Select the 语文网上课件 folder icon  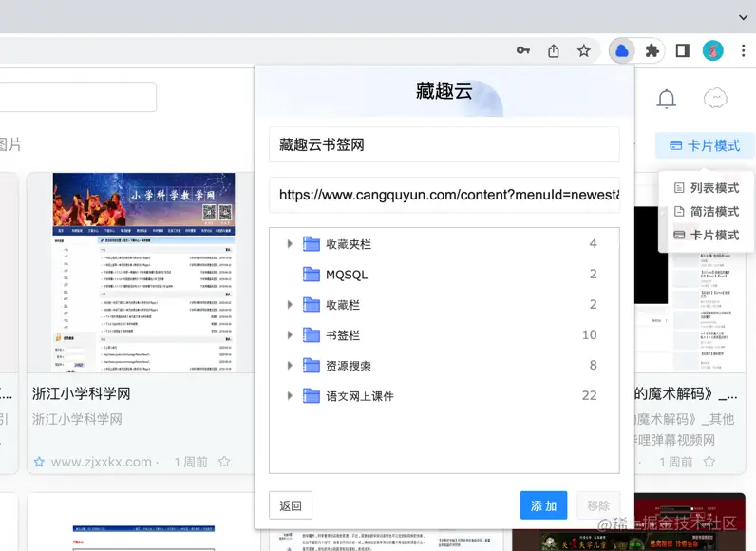click(311, 396)
